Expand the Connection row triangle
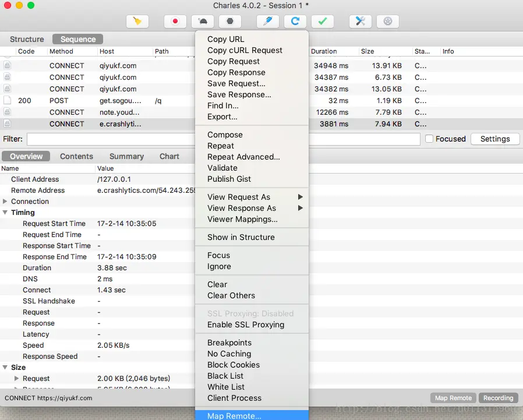Image resolution: width=523 pixels, height=420 pixels. tap(5, 202)
